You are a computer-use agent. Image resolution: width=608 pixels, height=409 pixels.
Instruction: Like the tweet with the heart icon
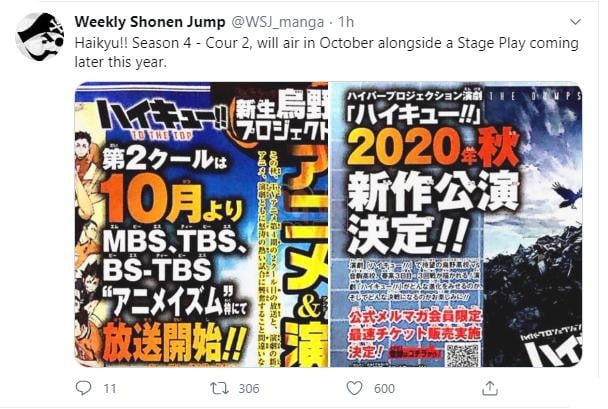pyautogui.click(x=354, y=388)
